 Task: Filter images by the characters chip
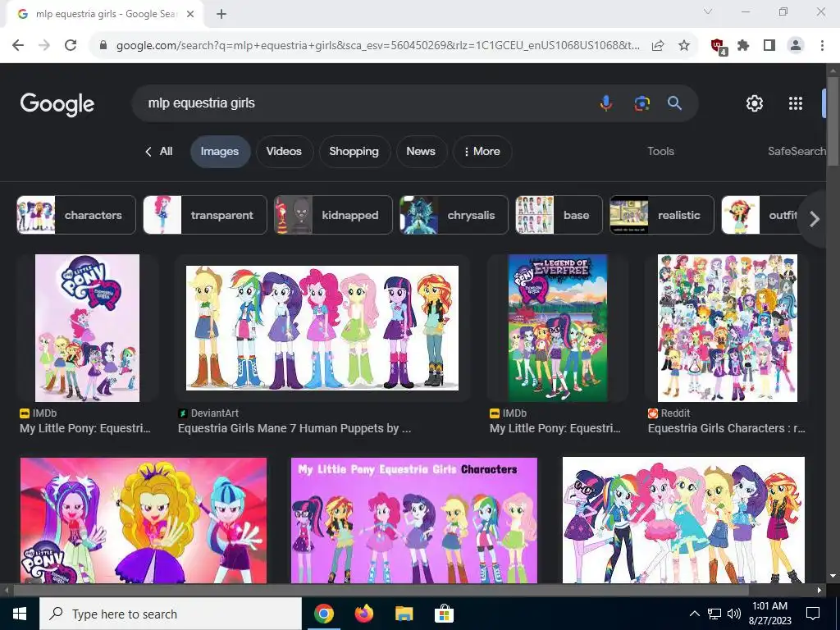click(x=76, y=216)
